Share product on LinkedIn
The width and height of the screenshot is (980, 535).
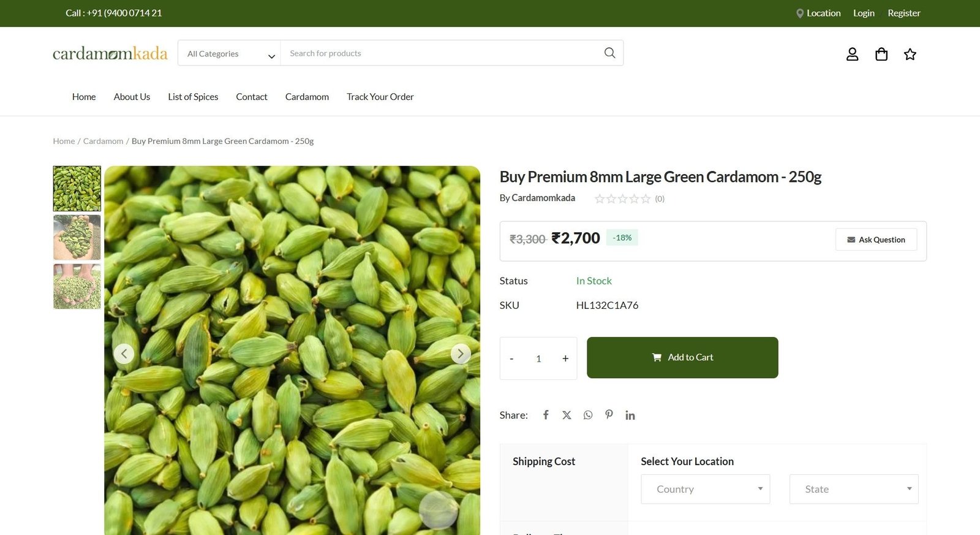630,415
